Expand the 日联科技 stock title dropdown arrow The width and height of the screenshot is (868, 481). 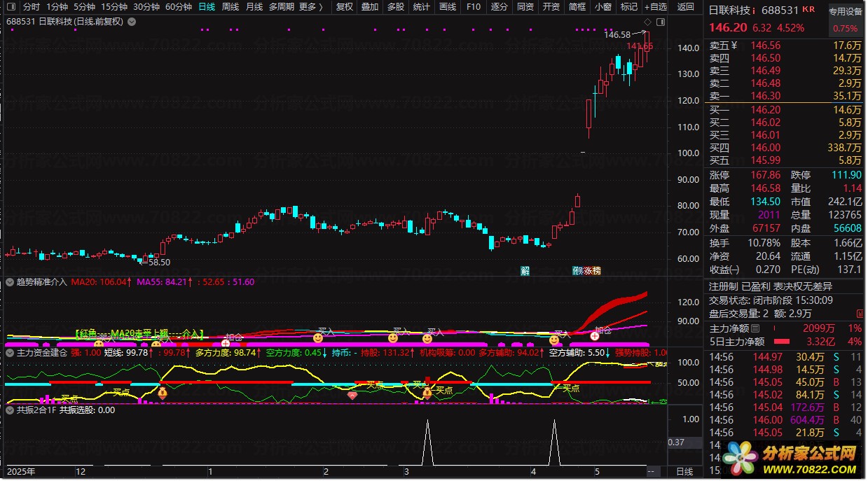coord(133,22)
